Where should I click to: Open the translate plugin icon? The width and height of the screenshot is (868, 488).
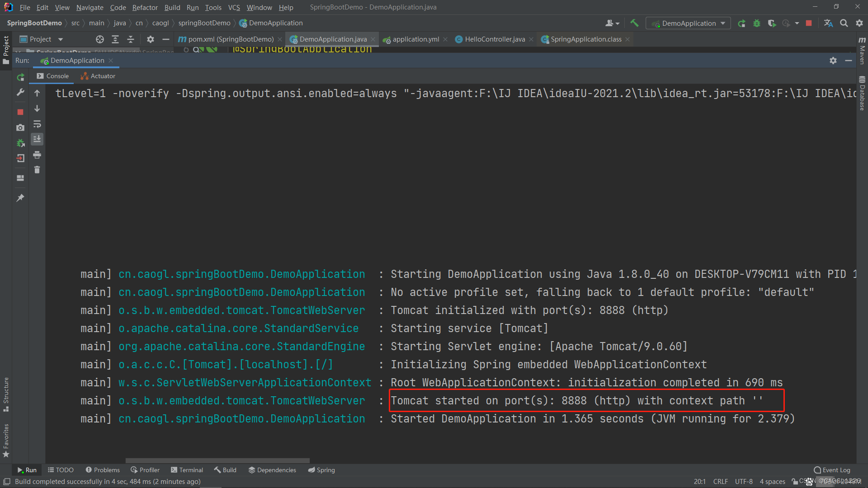(x=828, y=23)
